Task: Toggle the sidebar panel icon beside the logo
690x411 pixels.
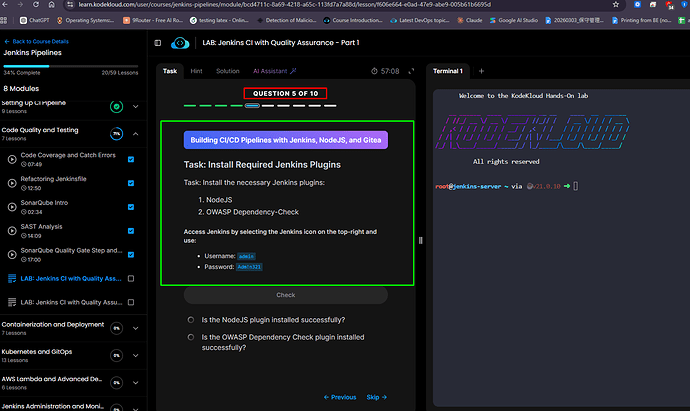Action: click(158, 43)
